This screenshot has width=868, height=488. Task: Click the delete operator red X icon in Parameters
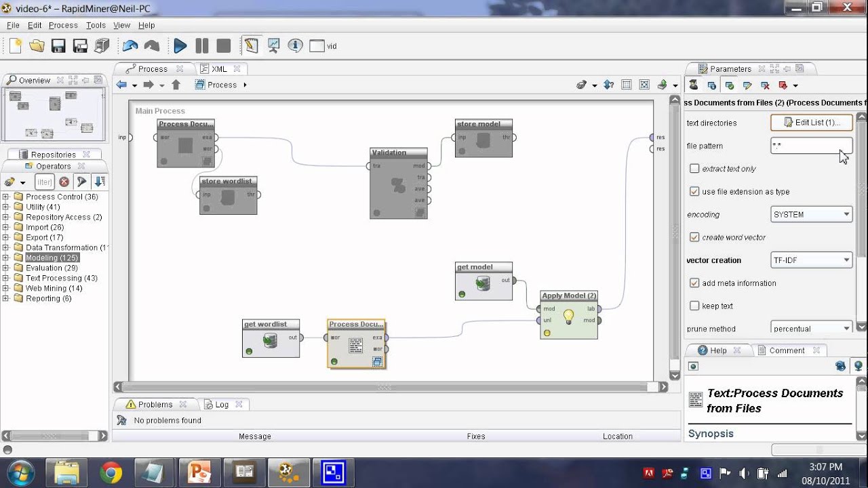(765, 85)
